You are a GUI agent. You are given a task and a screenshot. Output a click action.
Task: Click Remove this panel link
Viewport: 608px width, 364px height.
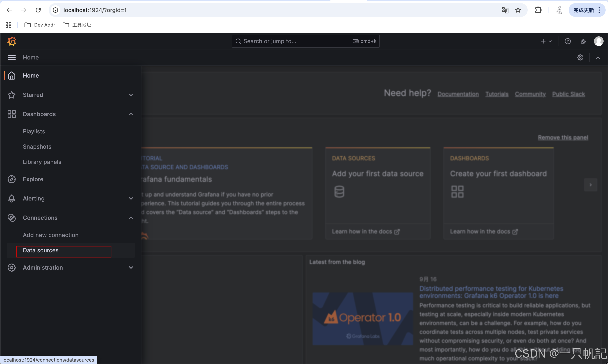point(563,138)
